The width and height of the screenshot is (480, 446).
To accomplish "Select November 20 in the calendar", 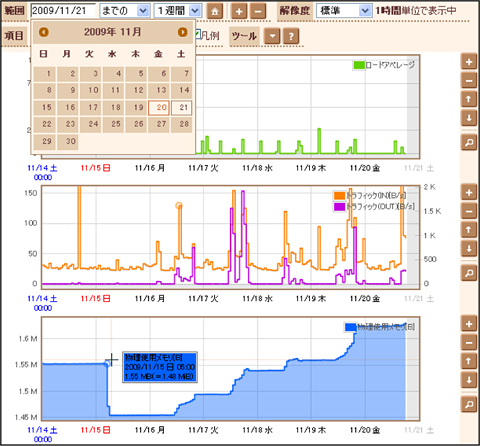I will 159,108.
